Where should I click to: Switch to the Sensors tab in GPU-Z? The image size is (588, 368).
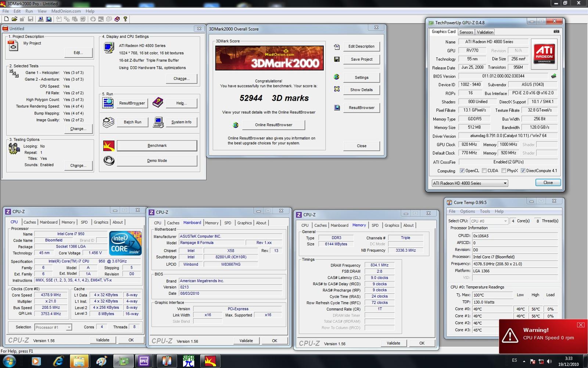tap(466, 32)
